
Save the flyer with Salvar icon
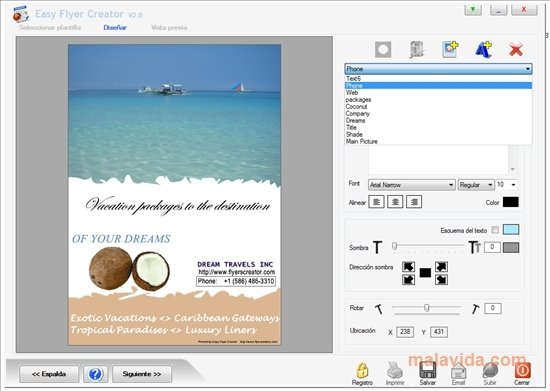428,370
